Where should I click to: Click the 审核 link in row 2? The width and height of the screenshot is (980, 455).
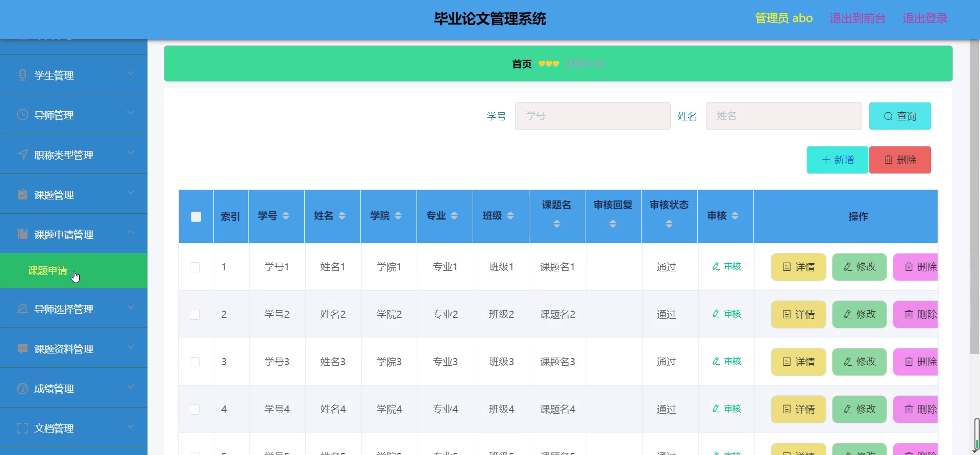pyautogui.click(x=726, y=314)
